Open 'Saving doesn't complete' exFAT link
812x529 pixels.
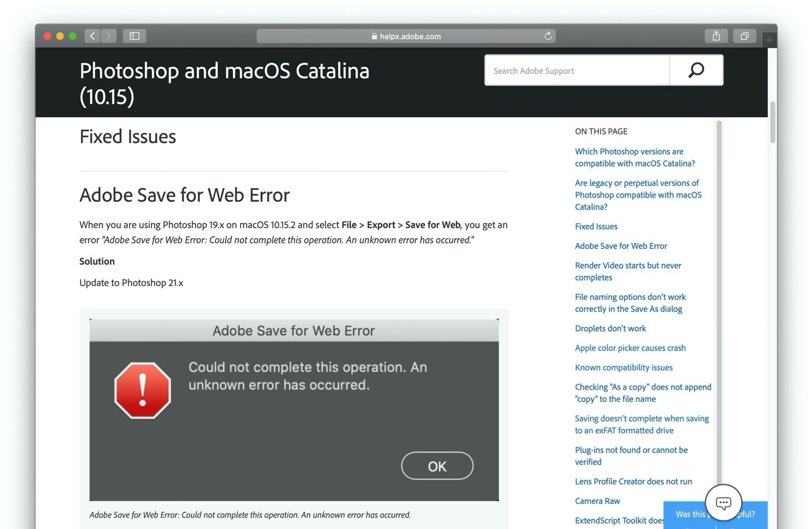coord(642,425)
